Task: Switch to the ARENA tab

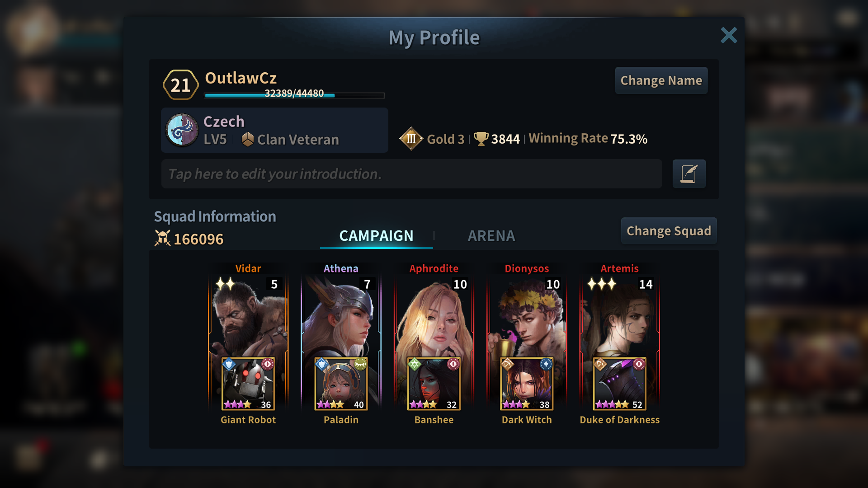Action: 491,236
